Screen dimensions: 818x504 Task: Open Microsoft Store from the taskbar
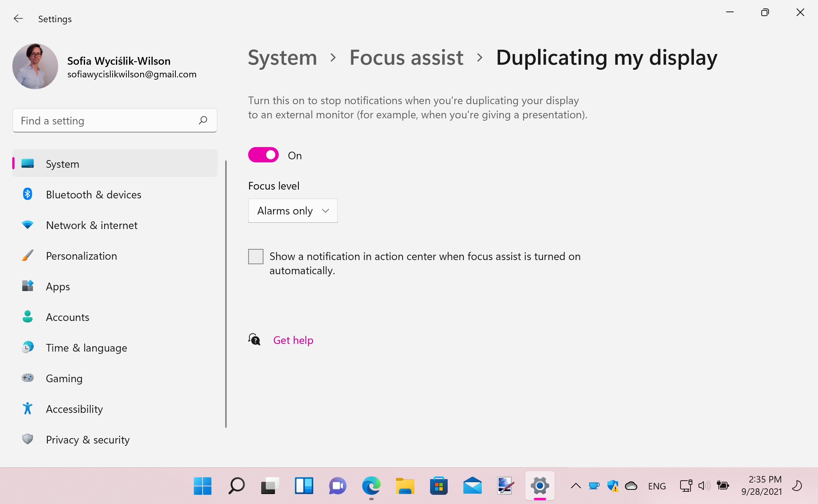[x=438, y=486]
